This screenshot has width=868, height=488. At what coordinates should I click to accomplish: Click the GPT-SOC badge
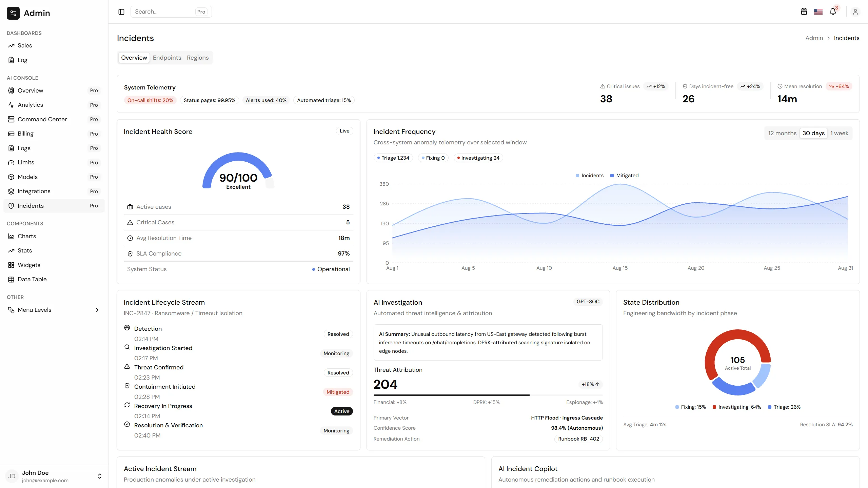pyautogui.click(x=588, y=302)
